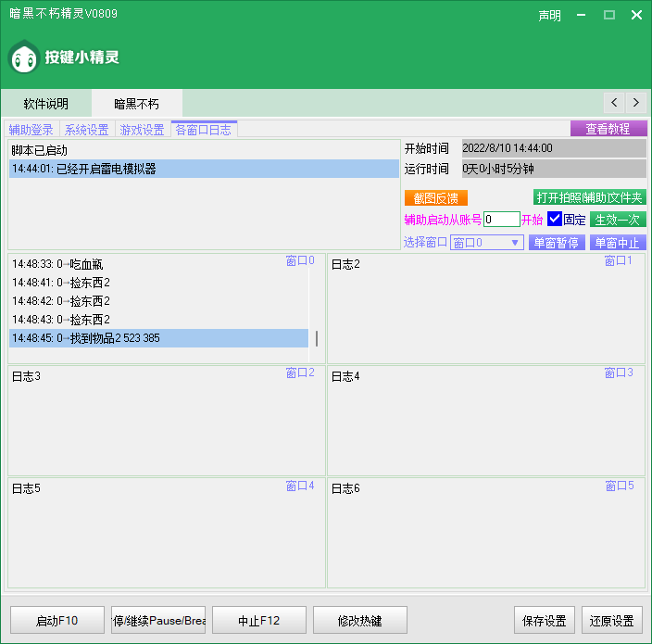The image size is (652, 644).
Task: Click the 按键小精灵 logo icon
Action: pos(23,57)
